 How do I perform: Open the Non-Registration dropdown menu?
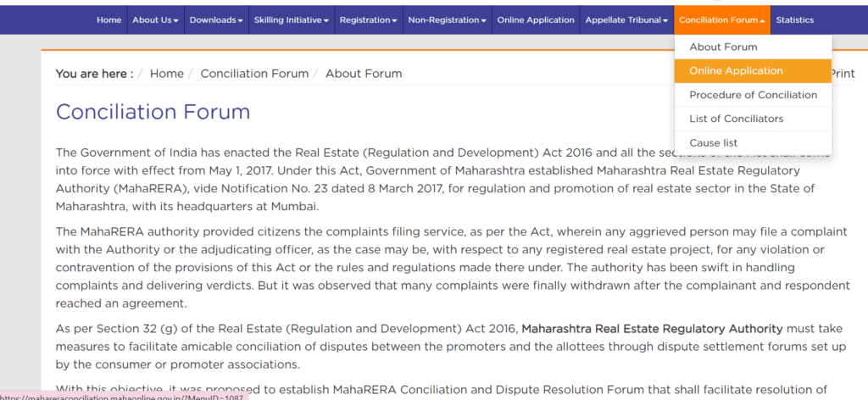(x=448, y=20)
